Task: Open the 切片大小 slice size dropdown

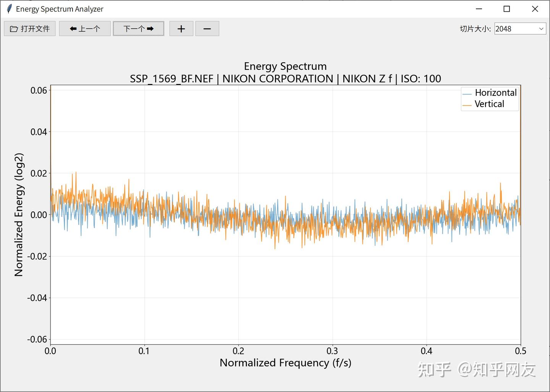Action: click(x=520, y=29)
